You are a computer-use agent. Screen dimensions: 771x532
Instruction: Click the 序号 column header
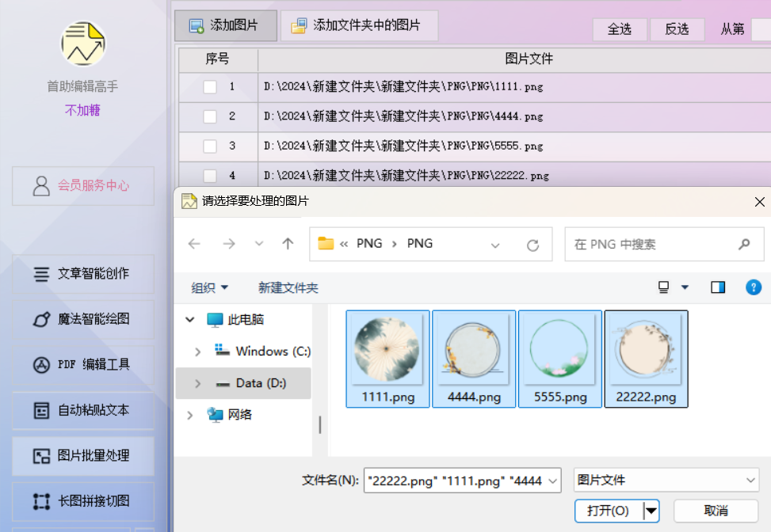[218, 59]
